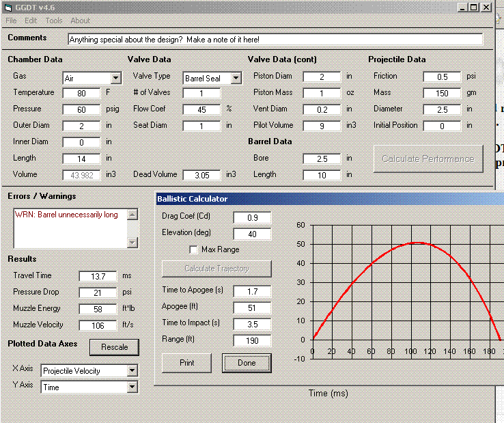Open the File menu
Screen dimensions: 504x423
point(12,21)
